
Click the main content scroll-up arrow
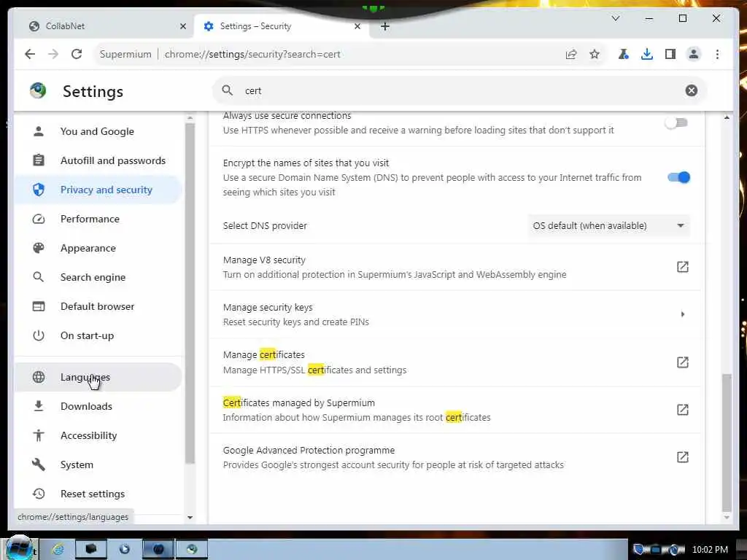pos(727,117)
